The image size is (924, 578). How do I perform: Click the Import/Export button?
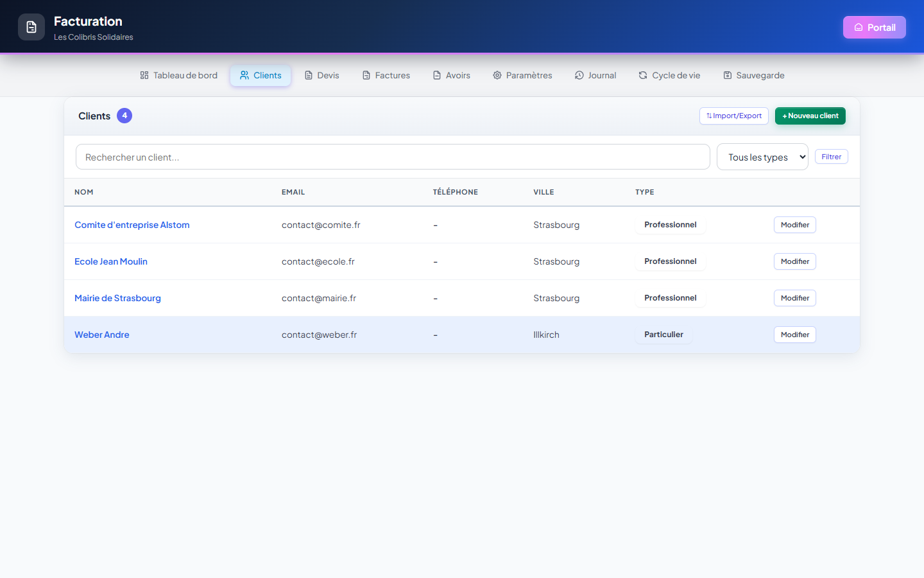coord(734,116)
